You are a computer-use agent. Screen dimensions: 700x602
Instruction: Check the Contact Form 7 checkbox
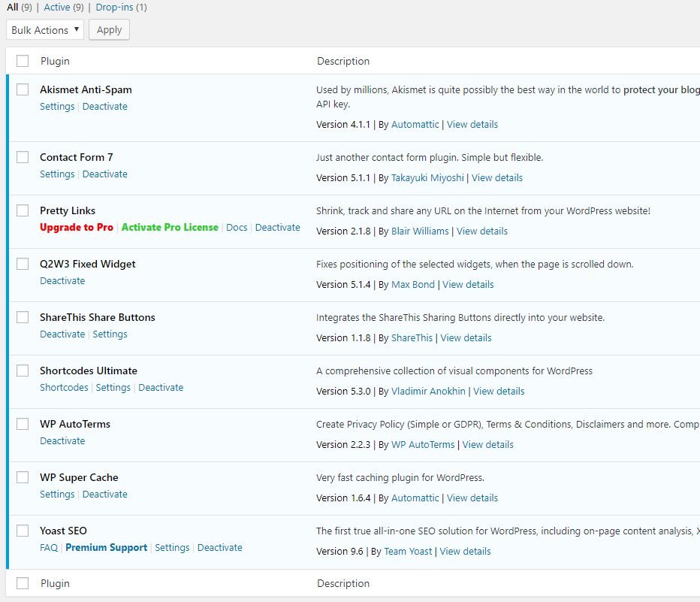pyautogui.click(x=23, y=157)
